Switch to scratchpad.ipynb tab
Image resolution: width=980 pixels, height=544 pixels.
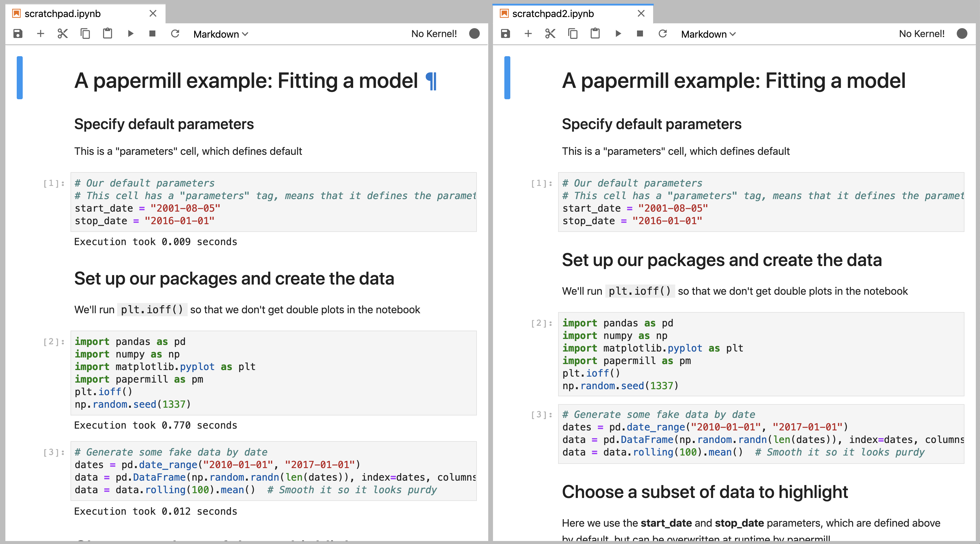[x=63, y=14]
